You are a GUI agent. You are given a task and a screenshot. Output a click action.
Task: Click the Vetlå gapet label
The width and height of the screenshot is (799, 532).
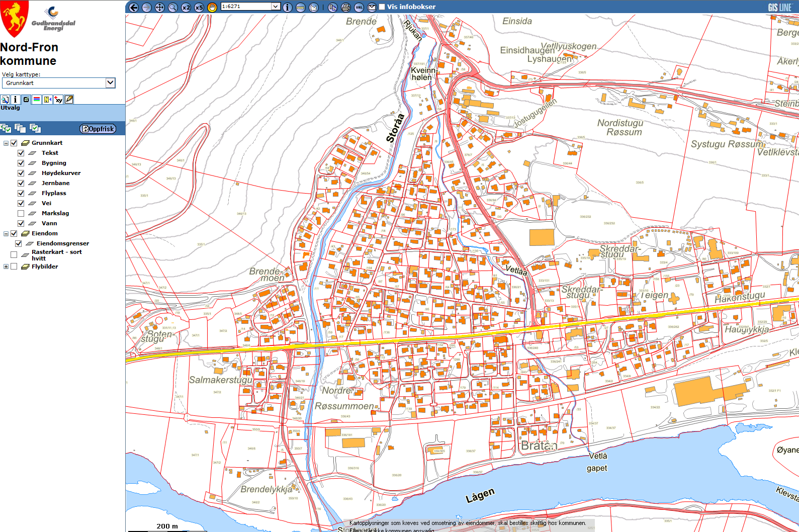[597, 462]
